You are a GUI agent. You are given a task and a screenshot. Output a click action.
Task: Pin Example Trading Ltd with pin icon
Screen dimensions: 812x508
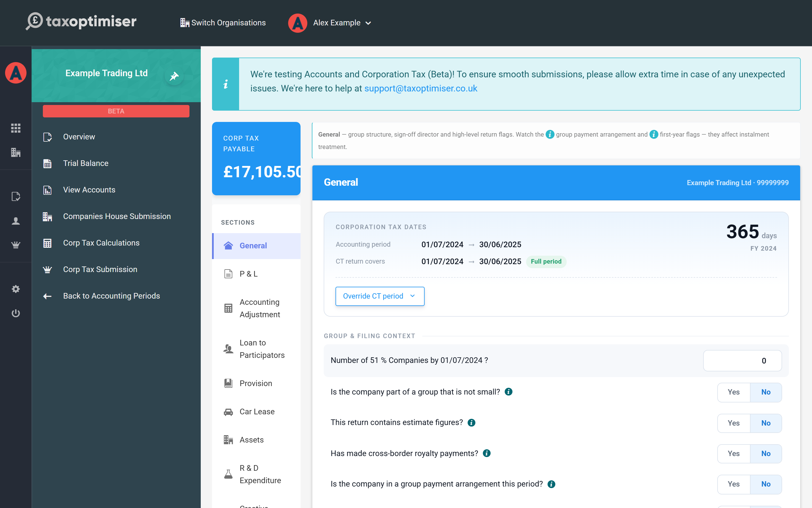click(174, 76)
